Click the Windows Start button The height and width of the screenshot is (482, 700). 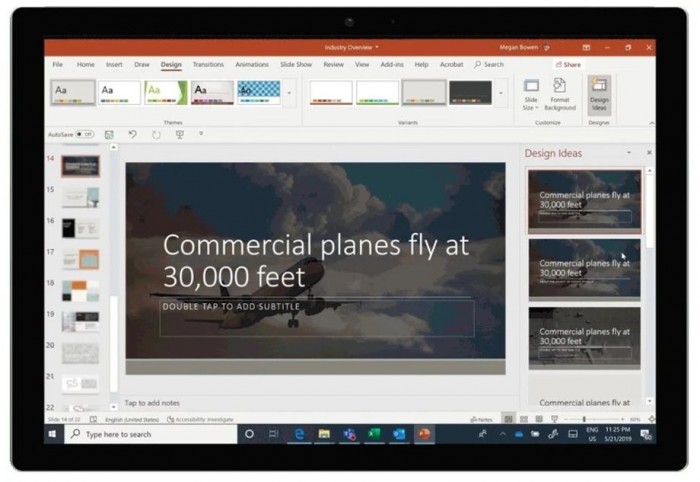point(53,434)
